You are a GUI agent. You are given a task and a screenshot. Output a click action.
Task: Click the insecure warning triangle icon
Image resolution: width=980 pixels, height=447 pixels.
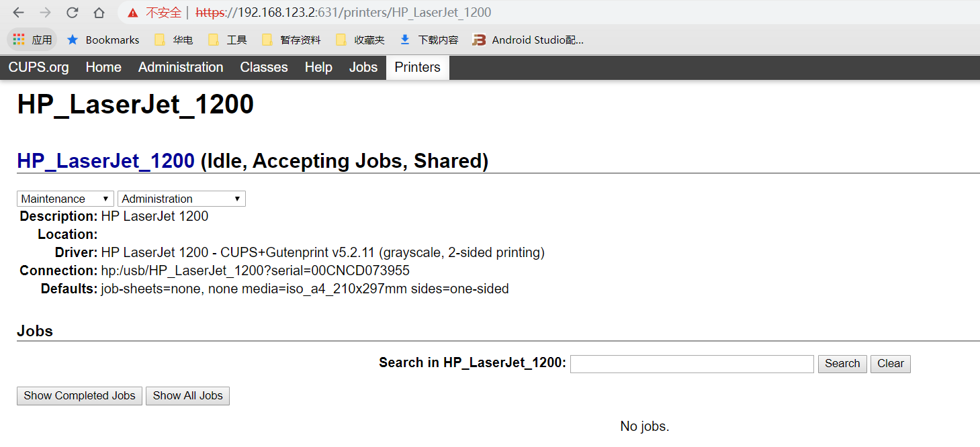click(133, 13)
